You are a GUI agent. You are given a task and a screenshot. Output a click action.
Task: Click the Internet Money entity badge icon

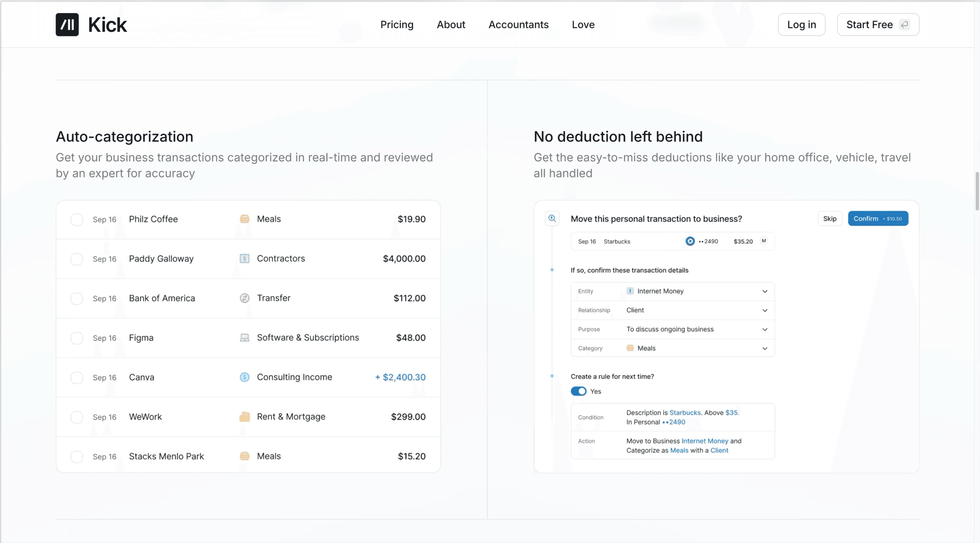point(630,291)
